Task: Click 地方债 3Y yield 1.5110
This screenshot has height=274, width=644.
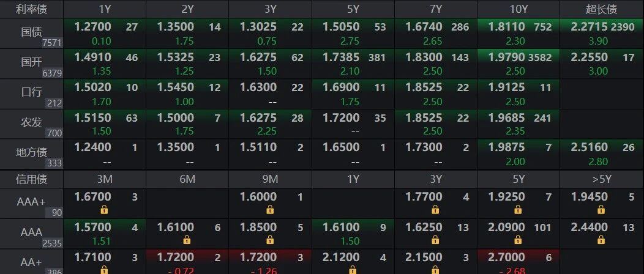Action: (258, 147)
